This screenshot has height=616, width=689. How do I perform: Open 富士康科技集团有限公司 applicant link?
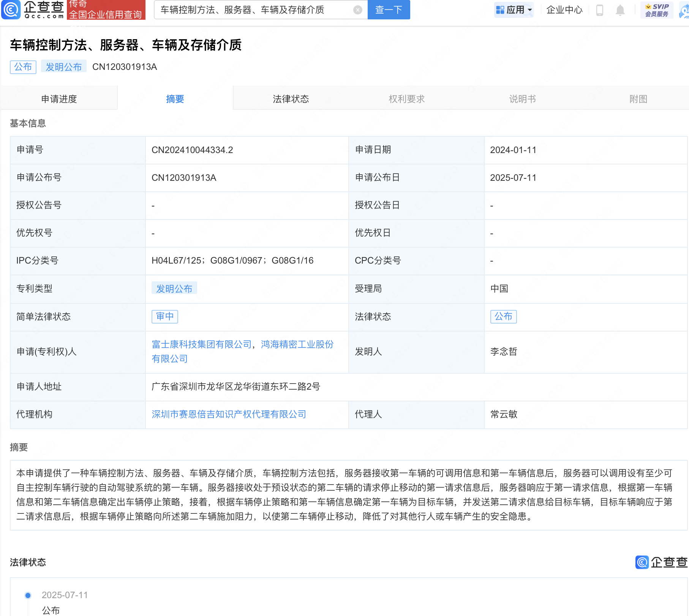pyautogui.click(x=201, y=344)
